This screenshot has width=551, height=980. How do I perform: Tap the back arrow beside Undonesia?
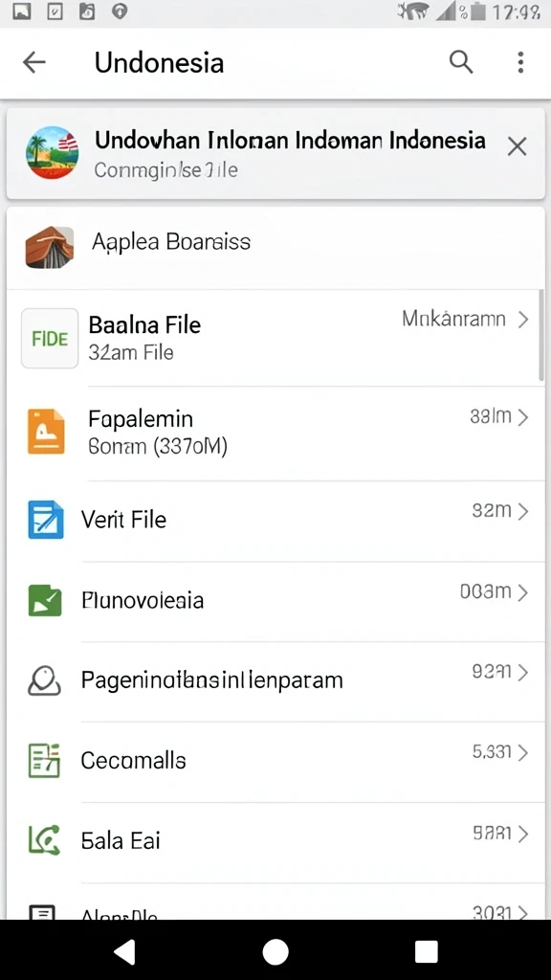point(34,62)
